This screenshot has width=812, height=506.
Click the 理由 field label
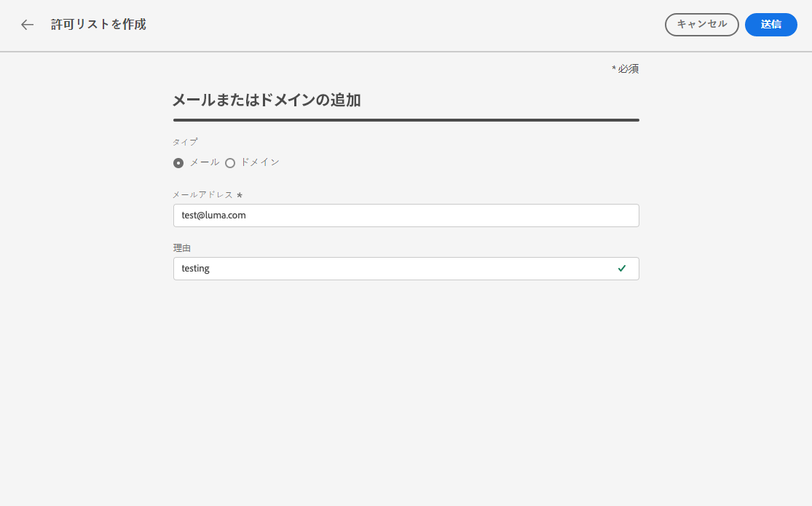tap(182, 248)
